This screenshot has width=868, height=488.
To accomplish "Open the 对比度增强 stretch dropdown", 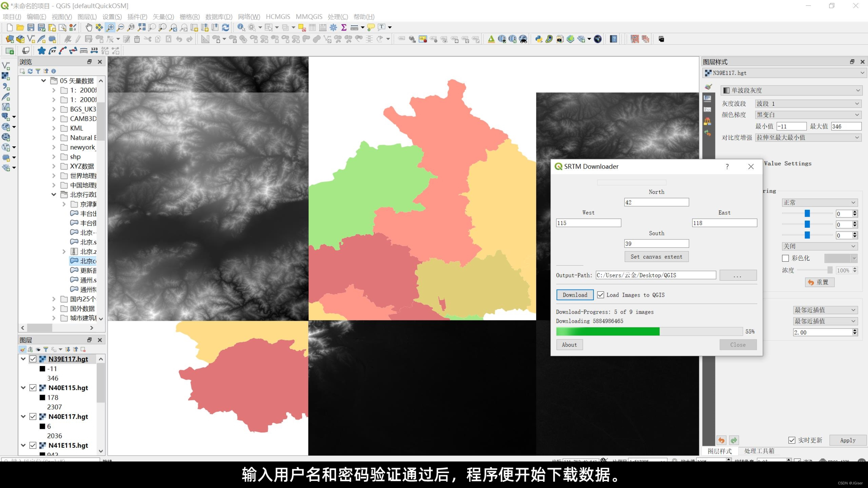I will (x=808, y=137).
